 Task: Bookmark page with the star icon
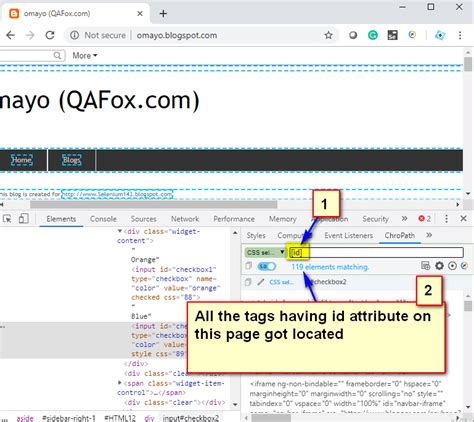click(328, 35)
